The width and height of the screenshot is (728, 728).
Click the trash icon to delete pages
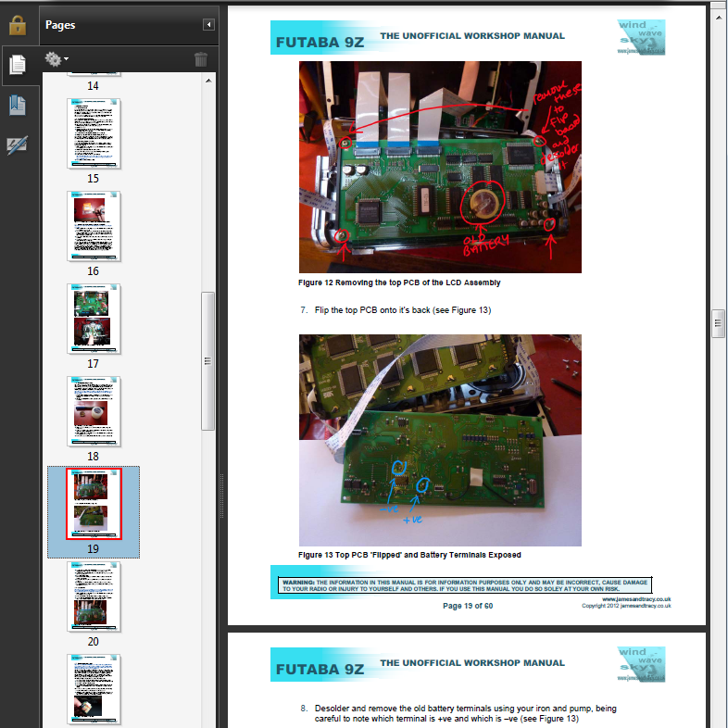pyautogui.click(x=201, y=60)
